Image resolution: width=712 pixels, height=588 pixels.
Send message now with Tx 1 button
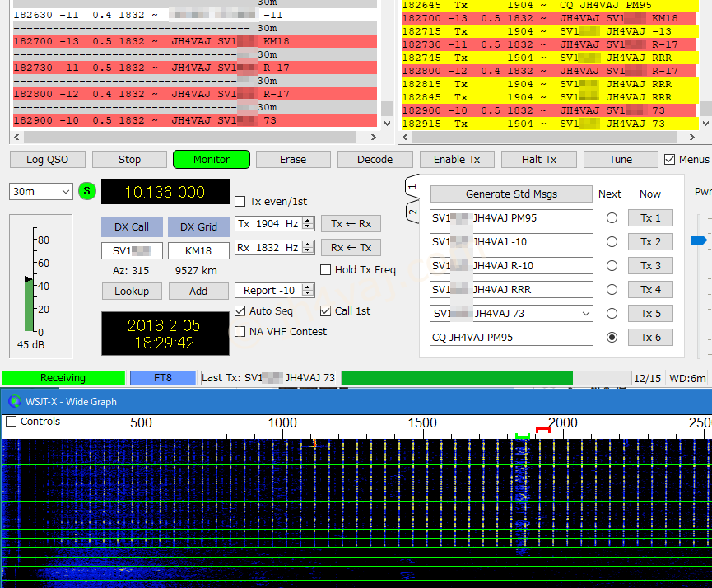point(650,218)
